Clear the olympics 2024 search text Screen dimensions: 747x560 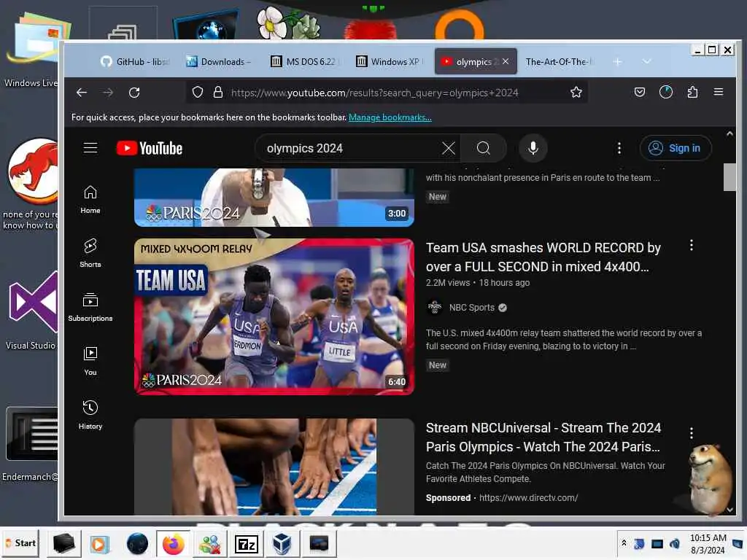click(449, 148)
